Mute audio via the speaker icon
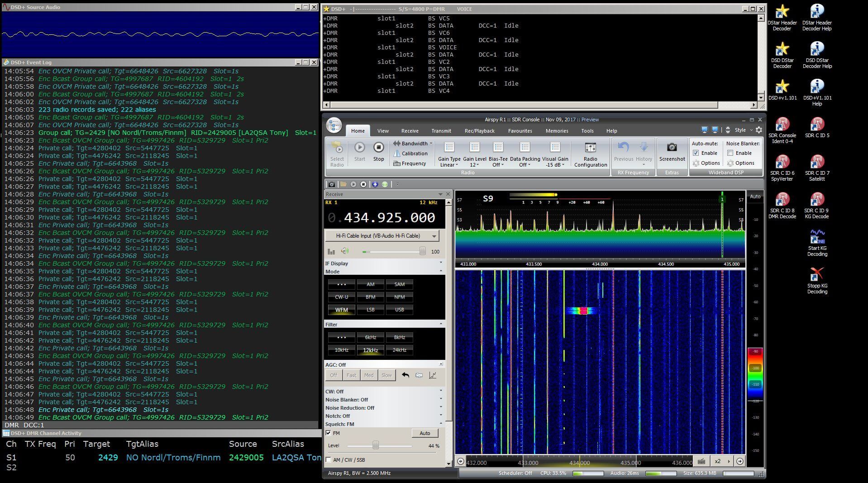868x483 pixels. [x=345, y=251]
